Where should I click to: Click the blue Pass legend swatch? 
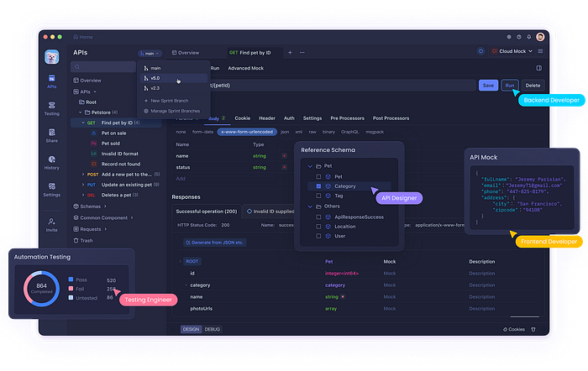71,280
